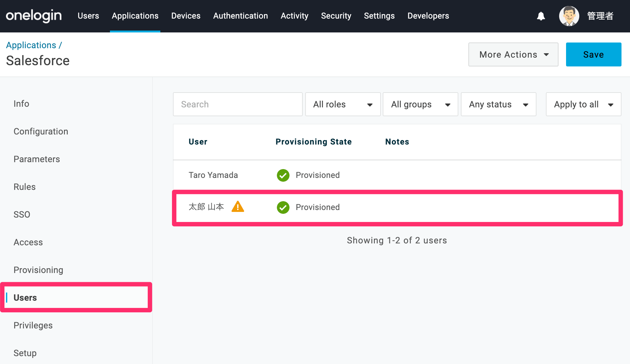
Task: Open the All groups dropdown
Action: [x=420, y=104]
